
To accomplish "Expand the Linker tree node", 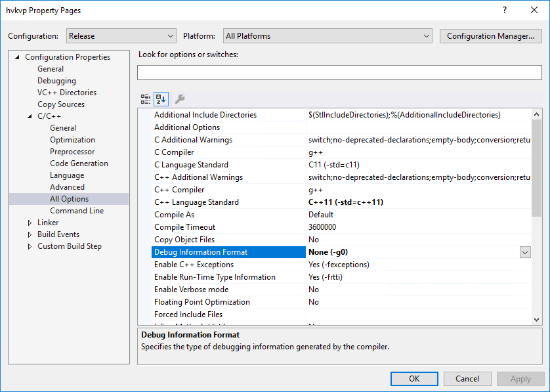I will click(30, 223).
